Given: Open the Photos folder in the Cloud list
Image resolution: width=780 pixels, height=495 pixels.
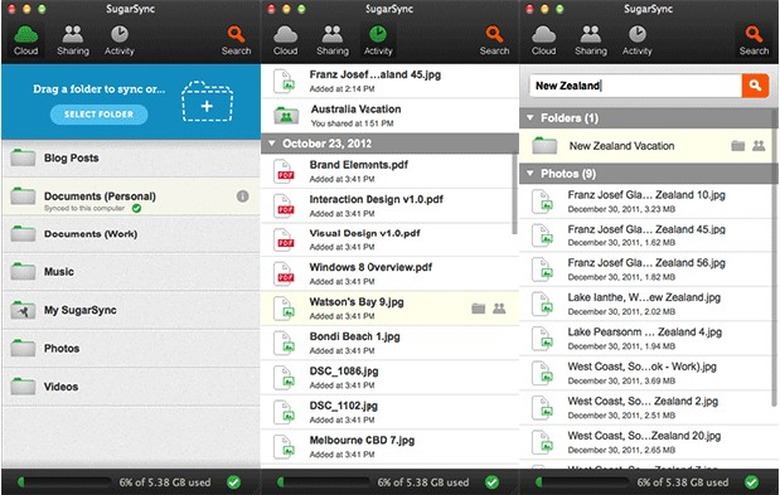Looking at the screenshot, I should (131, 348).
